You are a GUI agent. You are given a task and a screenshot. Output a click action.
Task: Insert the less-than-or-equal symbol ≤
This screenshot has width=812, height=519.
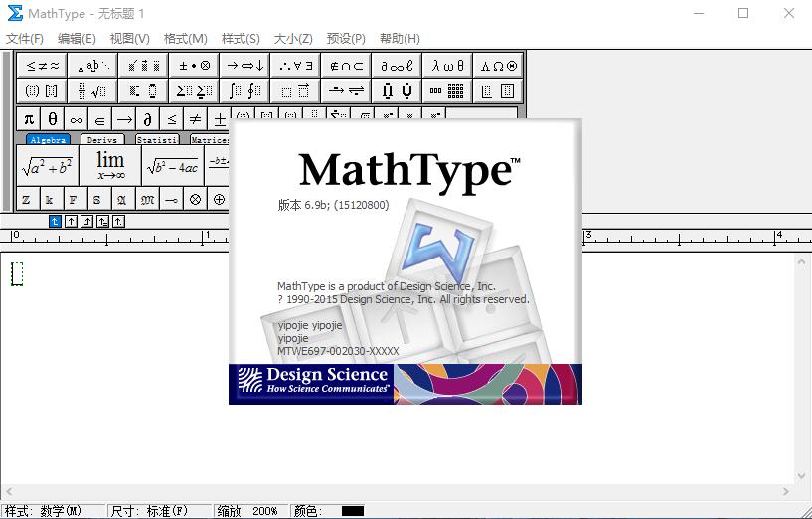tap(172, 119)
